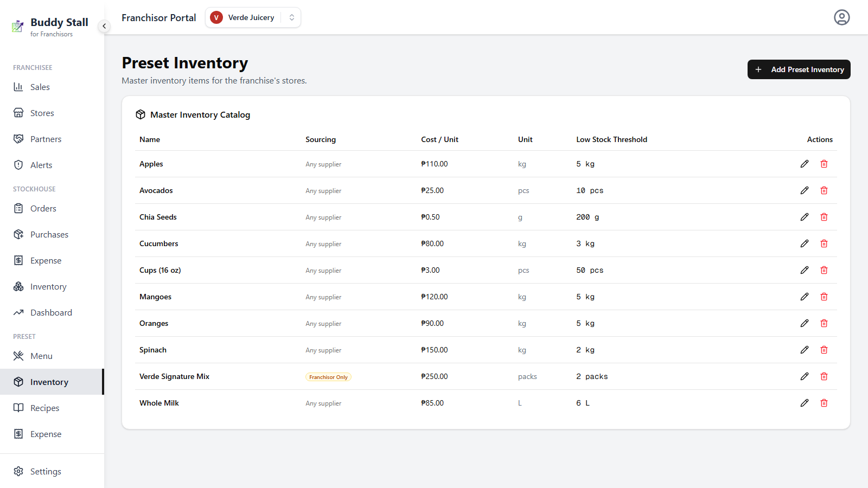
Task: Click the Buddy Stall logo
Action: 18,26
